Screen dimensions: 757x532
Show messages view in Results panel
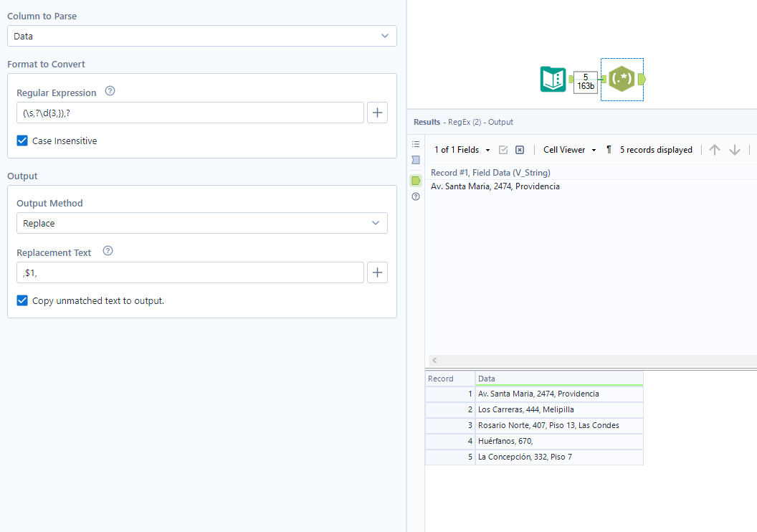tap(416, 144)
